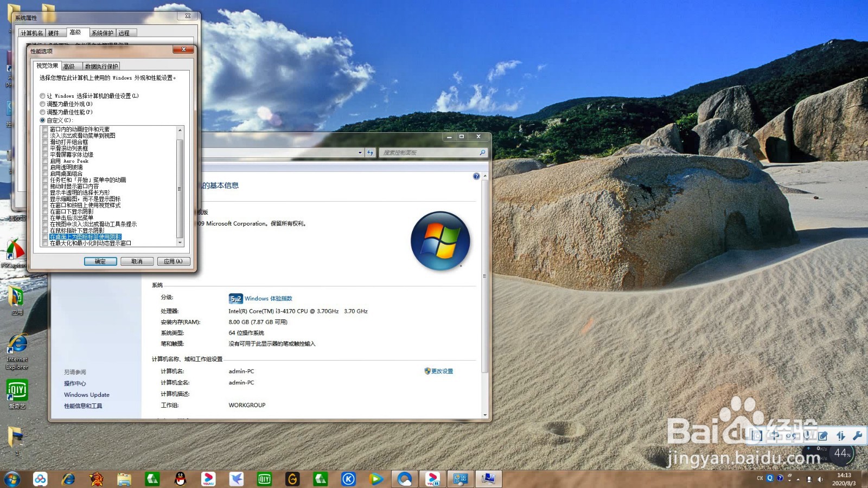Open the blue bird app taskbar icon

point(237,479)
